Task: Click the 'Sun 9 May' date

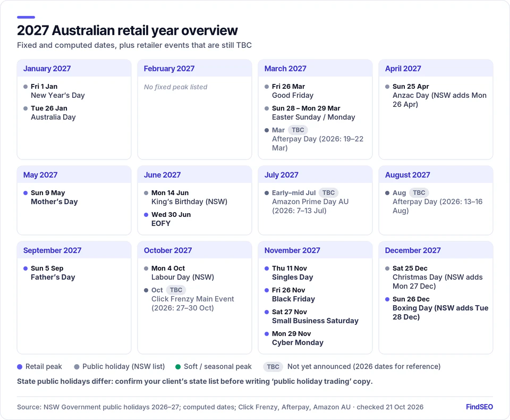Action: [48, 193]
